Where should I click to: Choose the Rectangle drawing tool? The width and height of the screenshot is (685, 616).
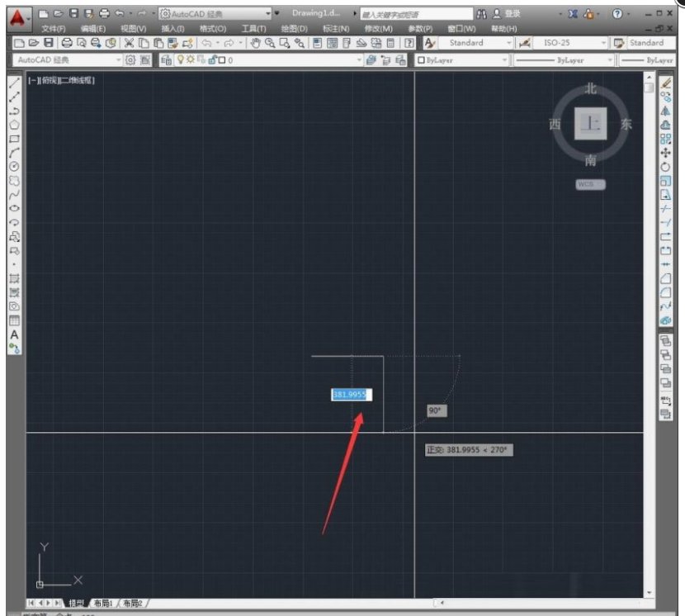[14, 139]
